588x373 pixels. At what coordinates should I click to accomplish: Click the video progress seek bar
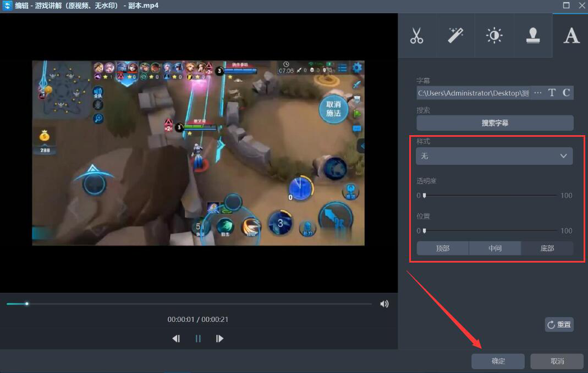click(x=189, y=304)
